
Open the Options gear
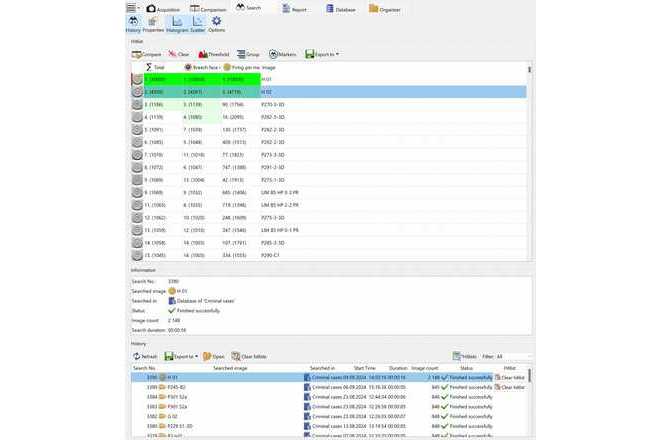[217, 25]
